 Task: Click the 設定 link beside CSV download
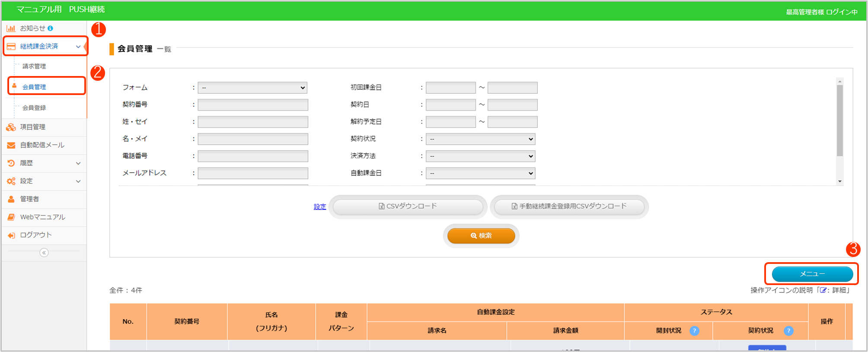tap(320, 207)
